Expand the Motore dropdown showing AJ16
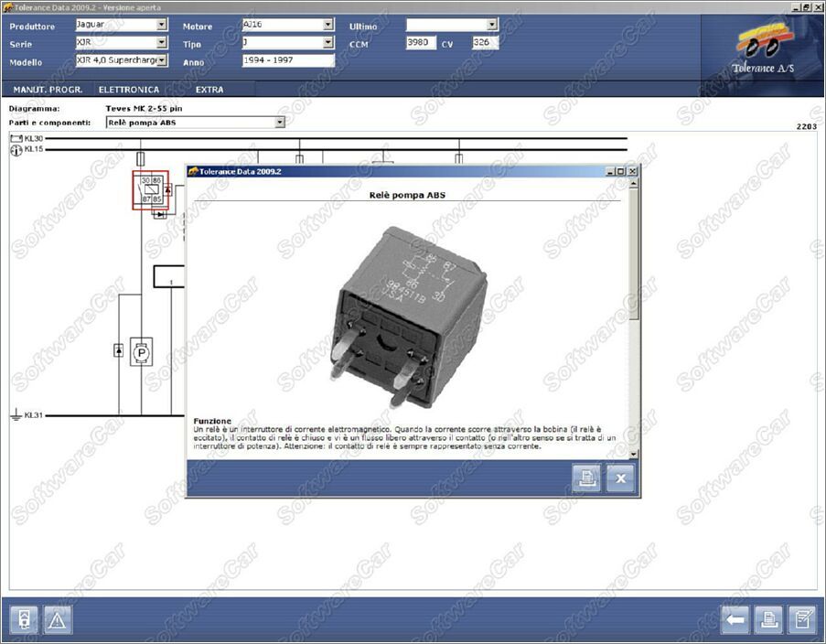The image size is (826, 644). point(328,26)
